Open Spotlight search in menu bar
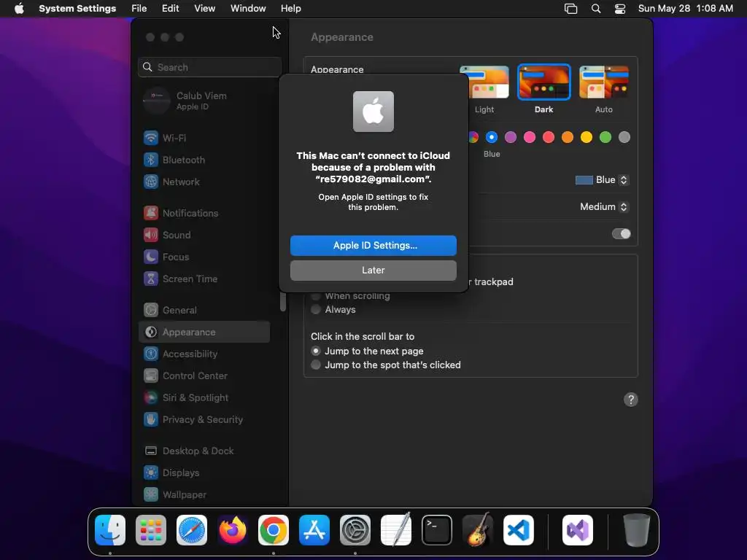This screenshot has width=747, height=560. point(596,9)
